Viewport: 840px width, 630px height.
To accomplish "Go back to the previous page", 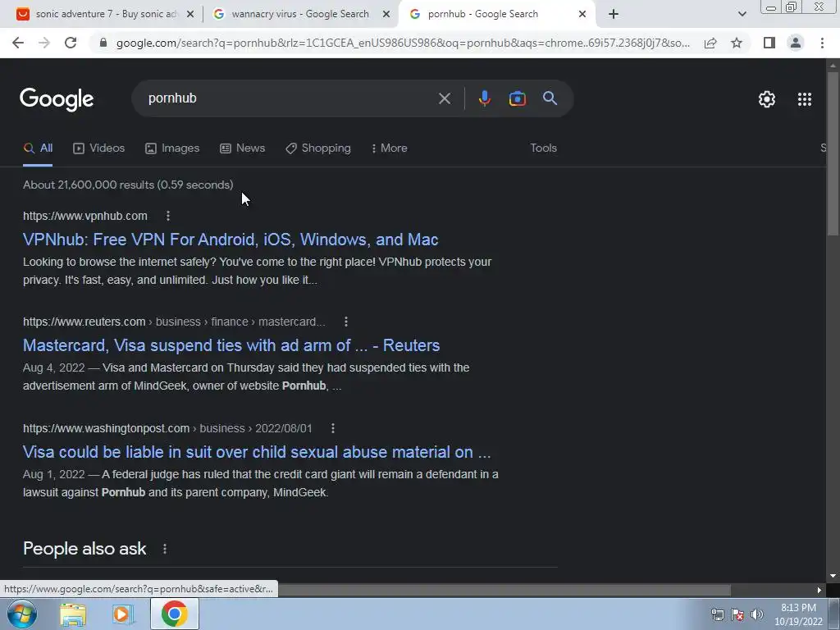I will 18,43.
